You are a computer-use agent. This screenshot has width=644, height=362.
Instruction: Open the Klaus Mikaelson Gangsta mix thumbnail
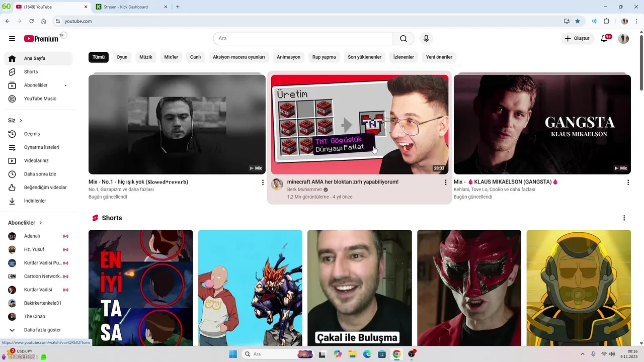click(x=542, y=124)
